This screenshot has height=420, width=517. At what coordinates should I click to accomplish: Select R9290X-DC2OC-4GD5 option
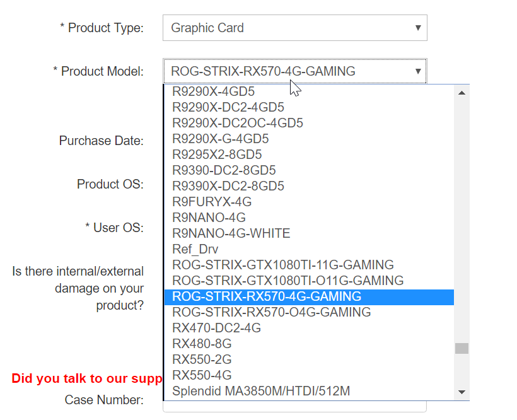coord(309,124)
